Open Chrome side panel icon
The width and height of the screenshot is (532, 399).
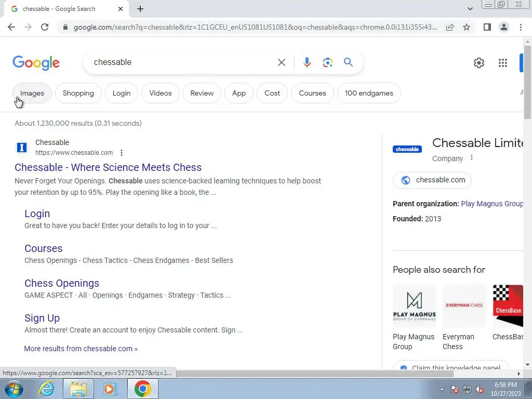click(x=487, y=27)
